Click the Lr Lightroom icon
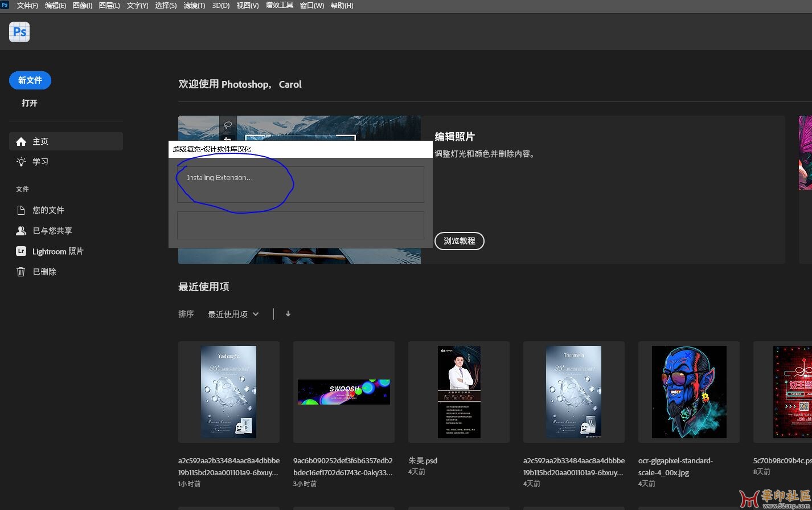The width and height of the screenshot is (812, 510). 21,251
